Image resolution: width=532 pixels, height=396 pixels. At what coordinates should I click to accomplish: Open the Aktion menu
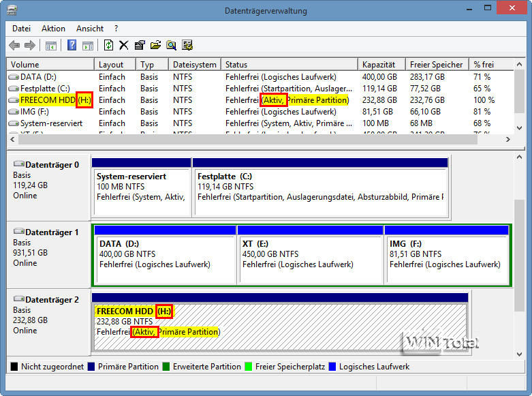[x=53, y=29]
